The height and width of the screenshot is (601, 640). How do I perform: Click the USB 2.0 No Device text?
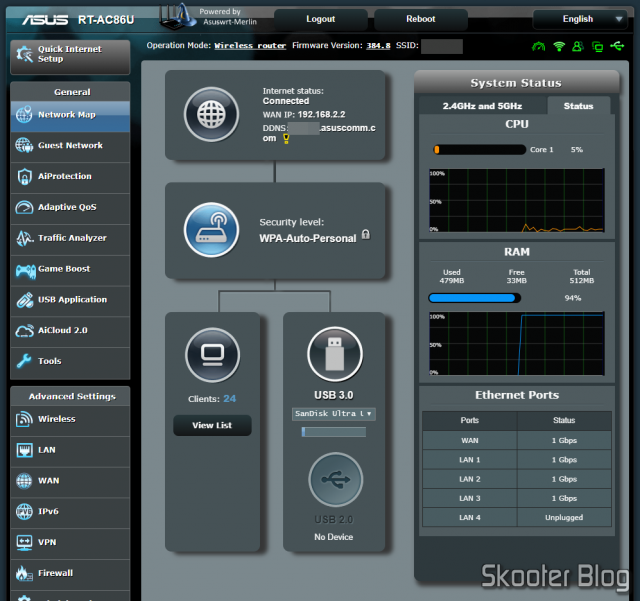coord(333,537)
